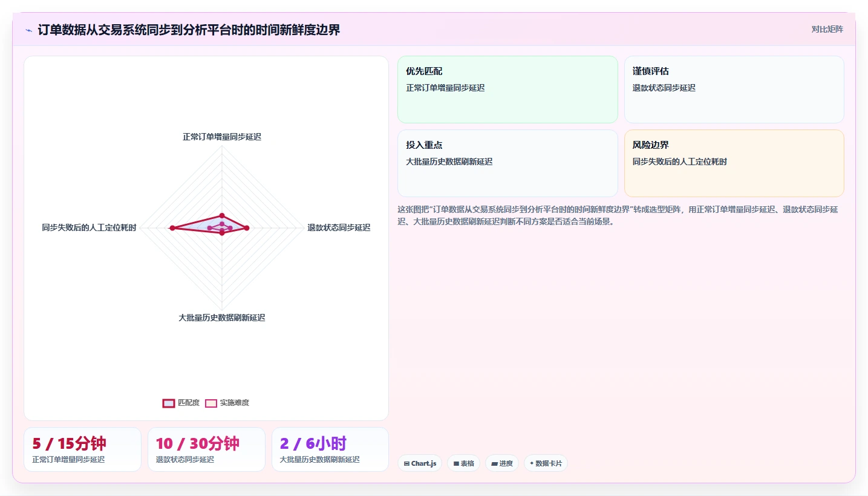Open the 投入重点 card
The height and width of the screenshot is (496, 868).
tap(507, 163)
